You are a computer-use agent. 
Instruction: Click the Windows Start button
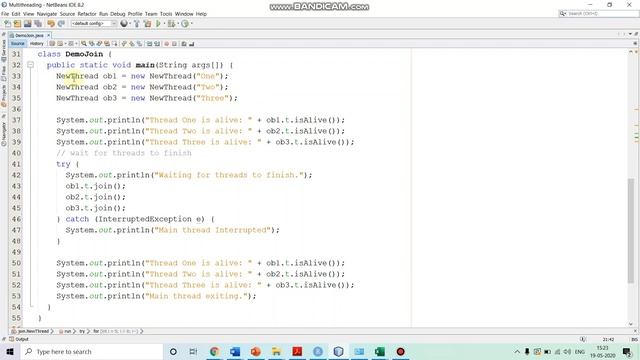(10, 351)
